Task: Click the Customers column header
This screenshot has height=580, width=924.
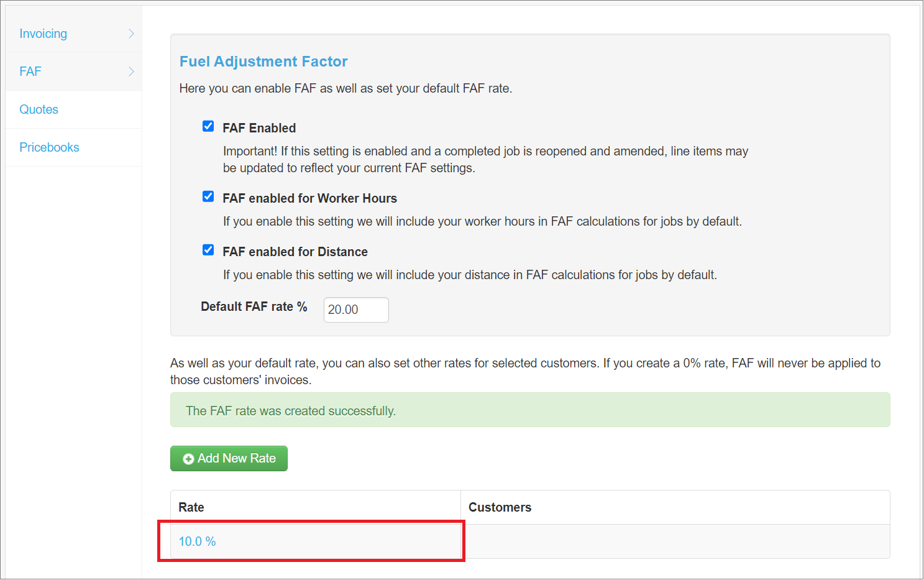Action: coord(500,507)
